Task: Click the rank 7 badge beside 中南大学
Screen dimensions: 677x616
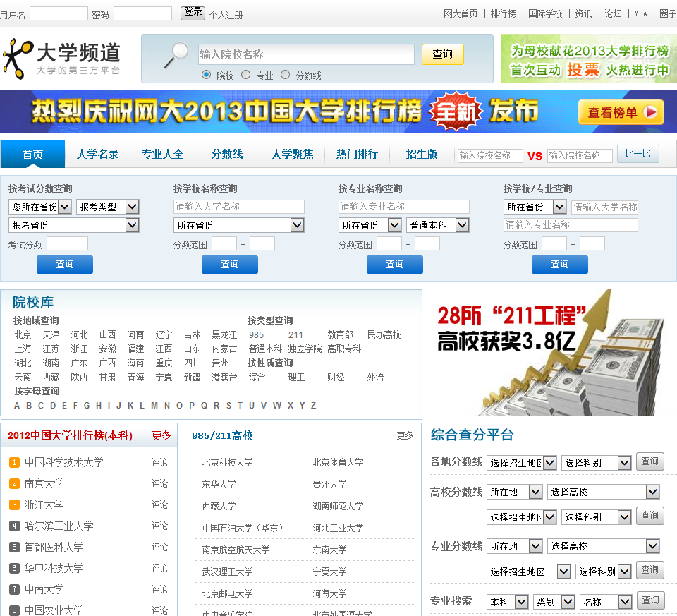Action: tap(14, 590)
